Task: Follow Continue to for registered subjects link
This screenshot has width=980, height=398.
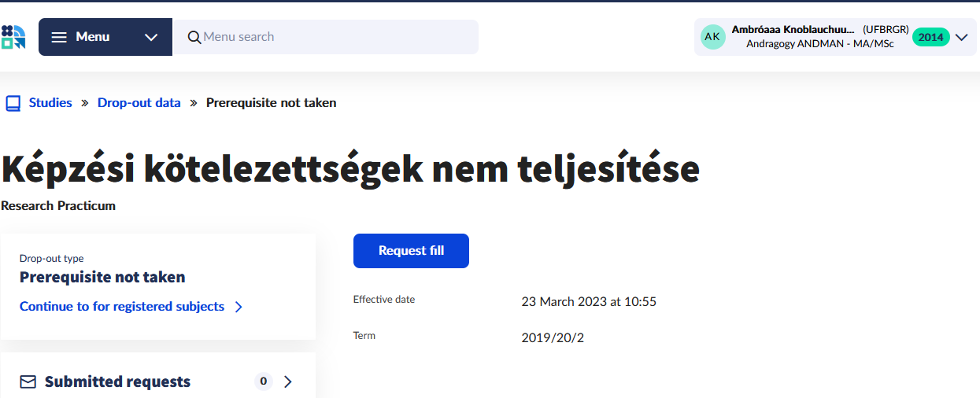Action: (x=122, y=307)
